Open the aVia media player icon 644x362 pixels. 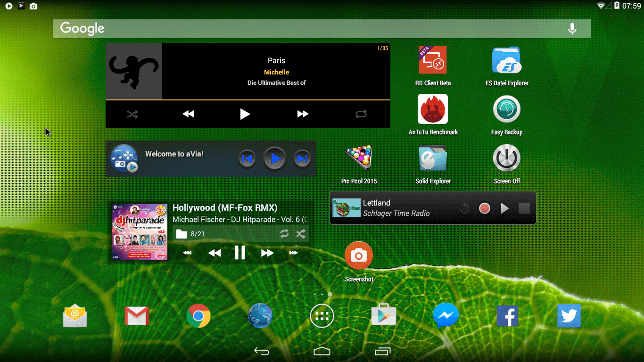[124, 158]
